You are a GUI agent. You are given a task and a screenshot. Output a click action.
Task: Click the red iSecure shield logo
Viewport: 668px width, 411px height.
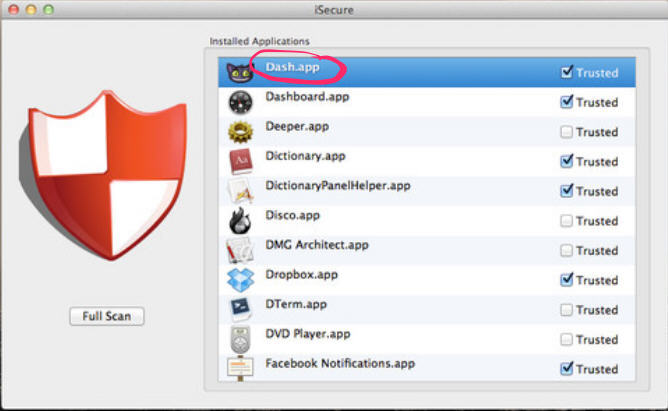click(103, 175)
